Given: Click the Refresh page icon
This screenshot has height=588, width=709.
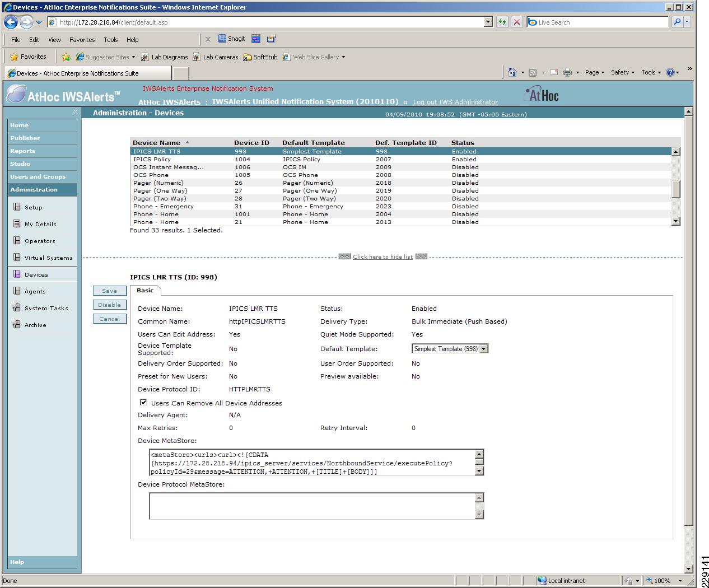Looking at the screenshot, I should click(502, 22).
